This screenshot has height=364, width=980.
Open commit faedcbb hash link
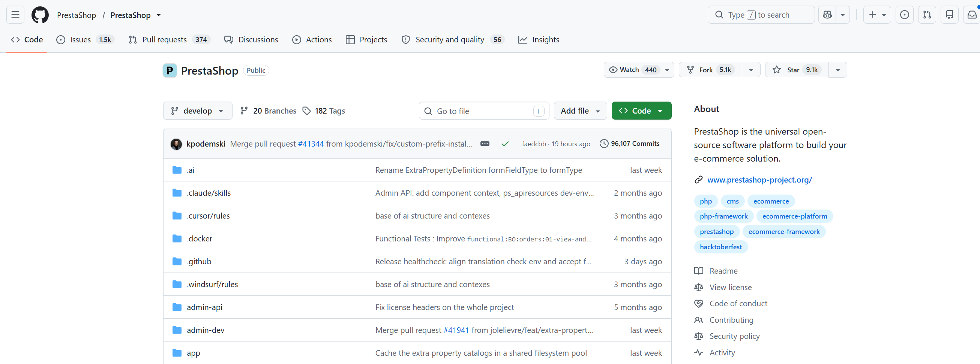click(534, 144)
